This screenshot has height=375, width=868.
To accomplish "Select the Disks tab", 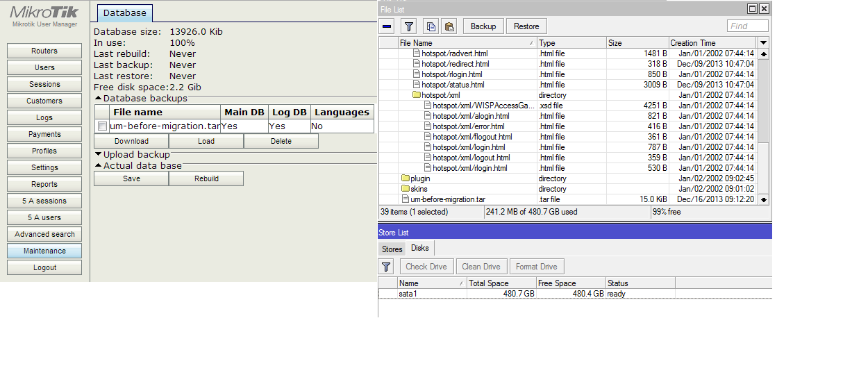I will [420, 248].
